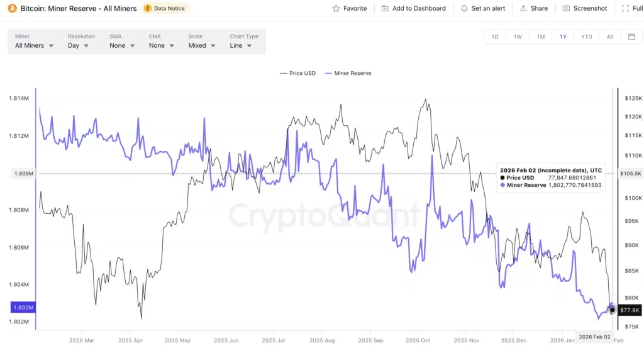
Task: Click the 1.802M Miner Reserve axis marker
Action: coord(22,308)
